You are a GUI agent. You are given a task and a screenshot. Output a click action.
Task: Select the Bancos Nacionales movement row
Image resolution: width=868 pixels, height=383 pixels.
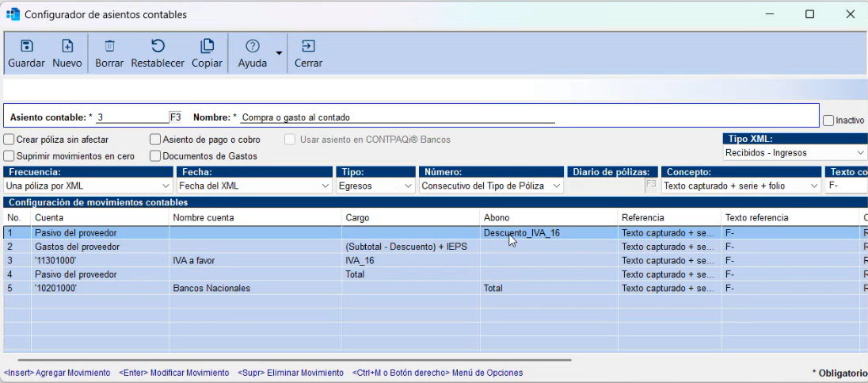211,288
